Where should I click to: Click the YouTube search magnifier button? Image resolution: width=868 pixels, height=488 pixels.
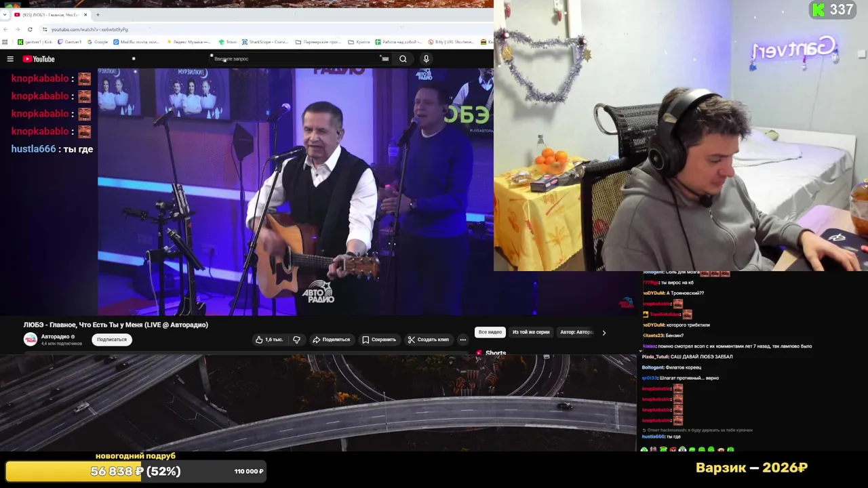point(403,59)
